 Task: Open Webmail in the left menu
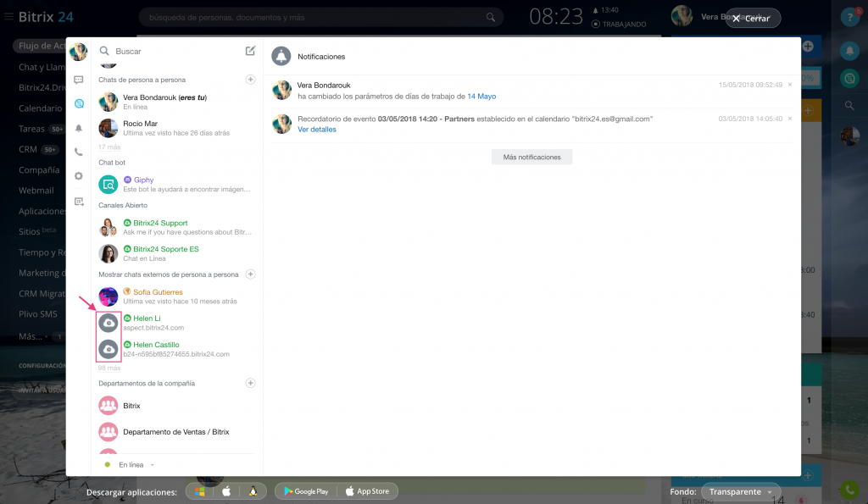point(36,191)
